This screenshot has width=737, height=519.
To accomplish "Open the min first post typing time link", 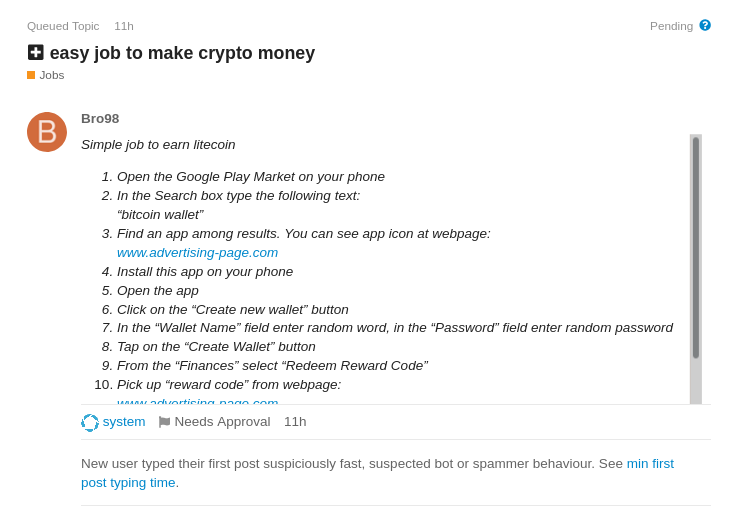I will (x=650, y=463).
